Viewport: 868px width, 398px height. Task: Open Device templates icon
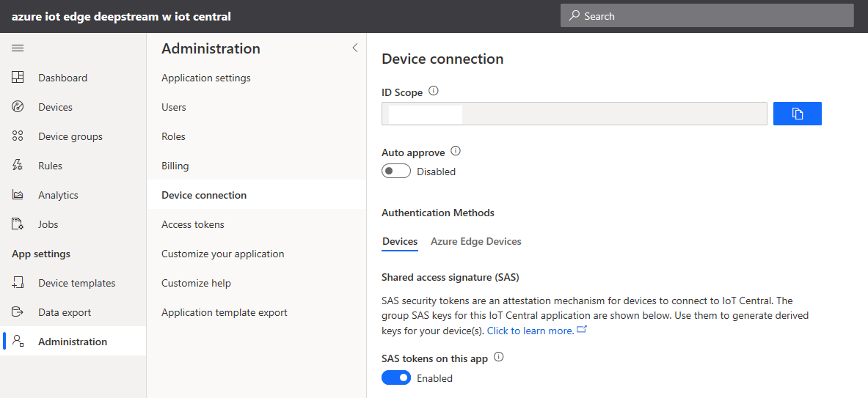[x=18, y=283]
